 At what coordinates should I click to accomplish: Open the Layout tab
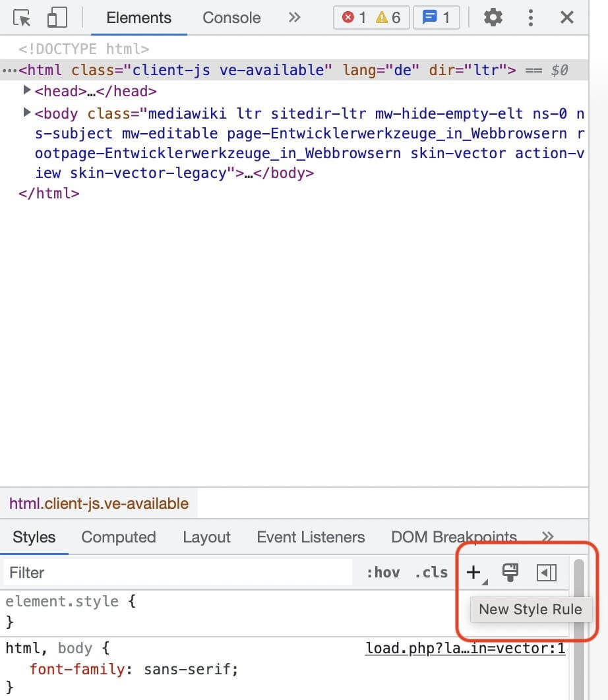[x=206, y=537]
